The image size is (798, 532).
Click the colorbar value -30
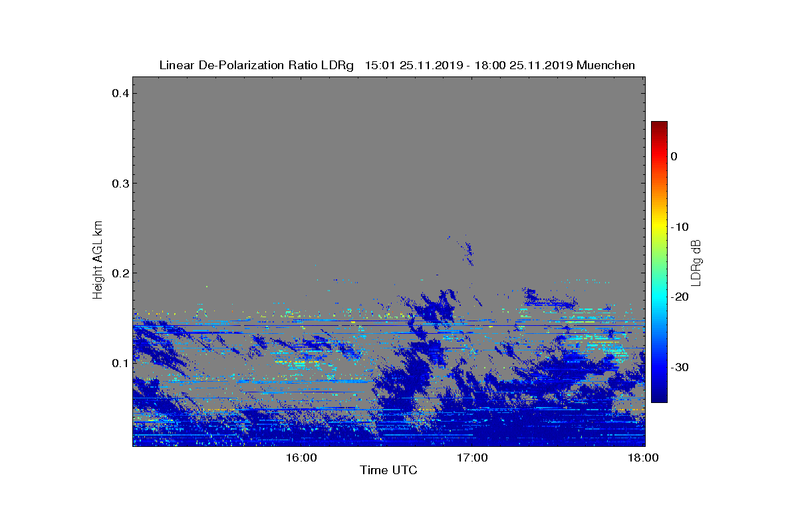tap(679, 367)
